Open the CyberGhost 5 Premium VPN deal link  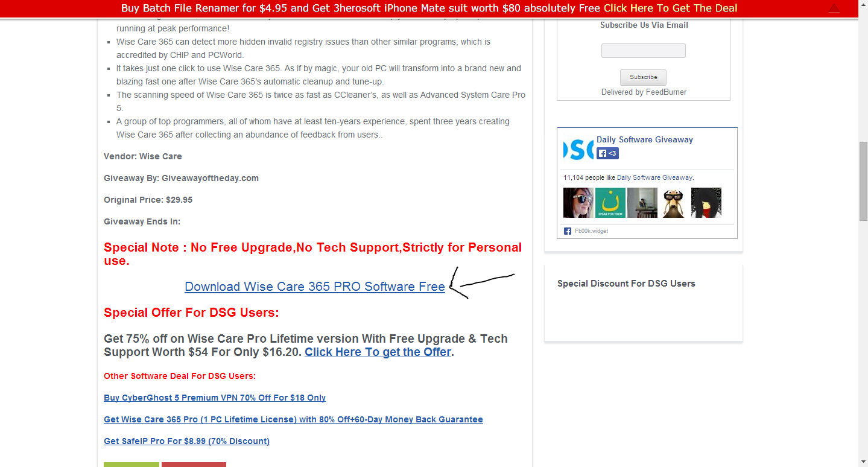click(x=215, y=398)
